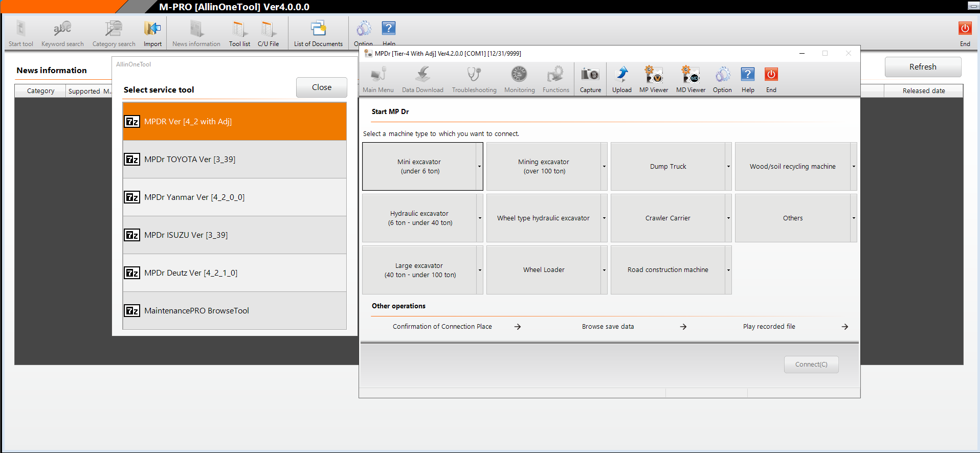Choose Crawler Carrier machine type
This screenshot has width=980, height=453.
668,218
